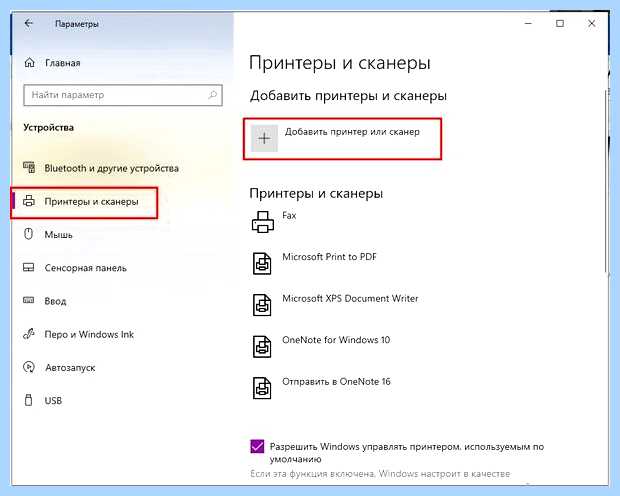
Task: Select Принтеры и сканеры in sidebar
Action: [x=91, y=202]
